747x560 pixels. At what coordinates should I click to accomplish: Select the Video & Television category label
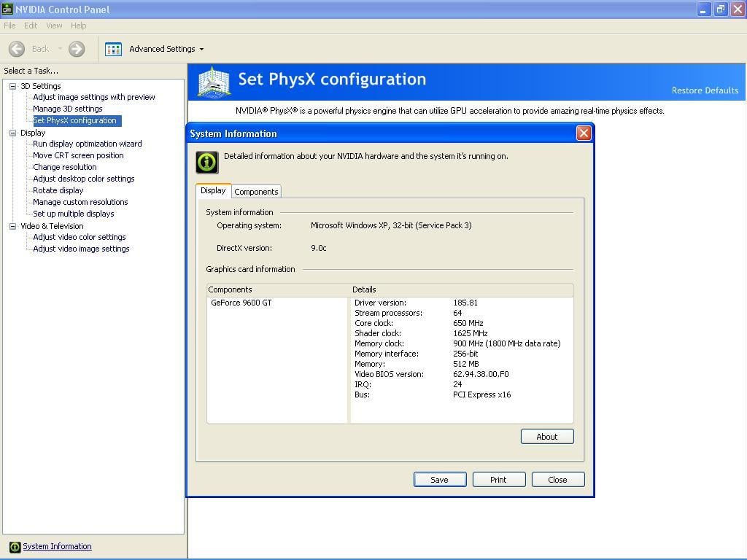tap(52, 226)
